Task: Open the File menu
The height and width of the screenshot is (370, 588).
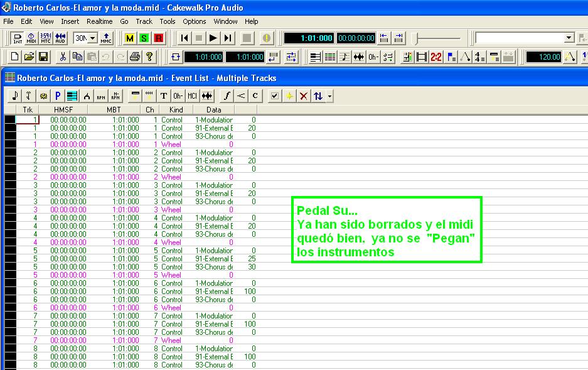Action: tap(8, 21)
